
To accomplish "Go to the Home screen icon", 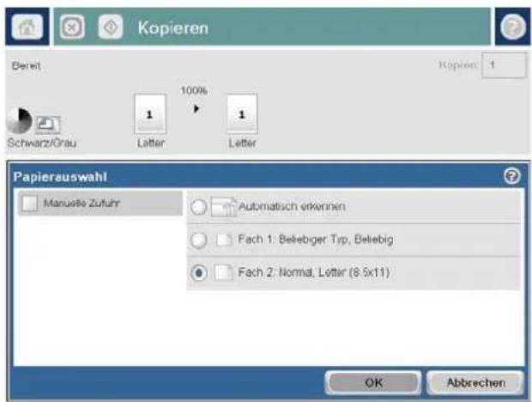I will pos(27,27).
